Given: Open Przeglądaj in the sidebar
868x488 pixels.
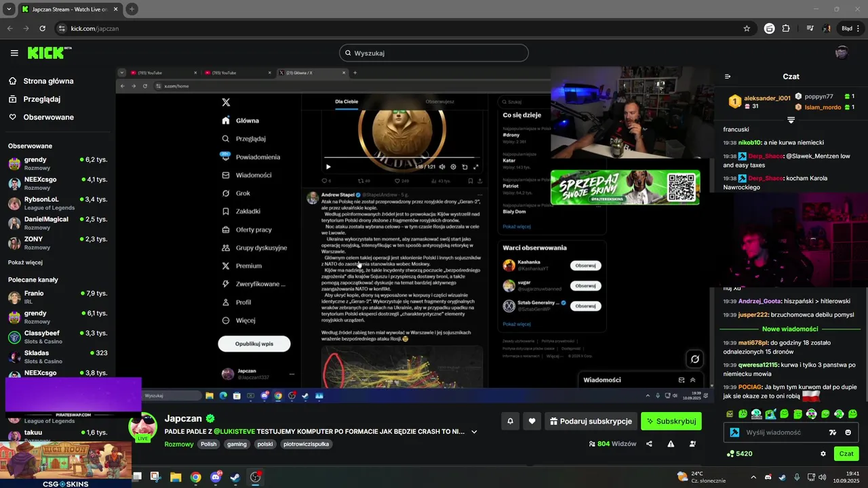Looking at the screenshot, I should [41, 99].
